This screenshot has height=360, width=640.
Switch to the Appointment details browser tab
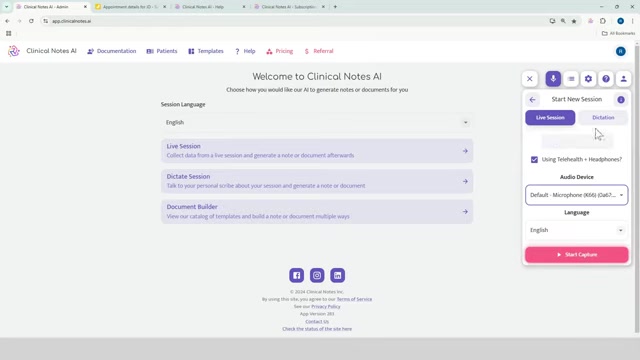(x=130, y=7)
